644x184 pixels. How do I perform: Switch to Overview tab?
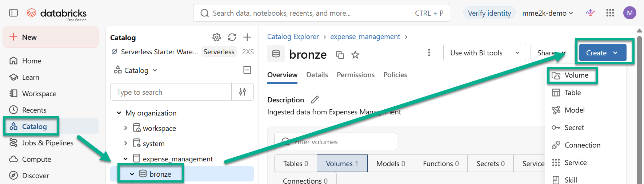click(x=282, y=75)
